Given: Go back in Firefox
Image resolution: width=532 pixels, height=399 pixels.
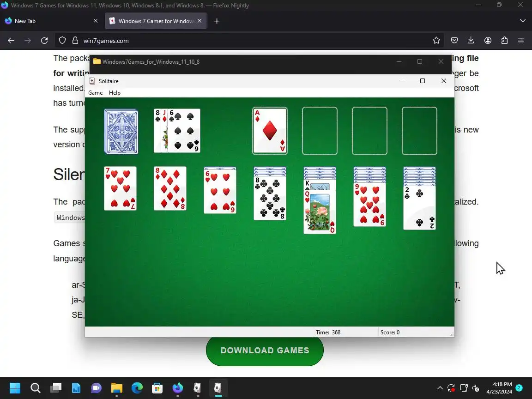Looking at the screenshot, I should pyautogui.click(x=11, y=41).
